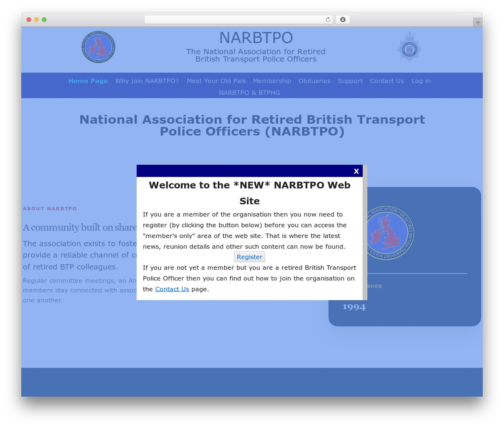
Task: Click the NARBTPO map logo in the header
Action: [x=98, y=47]
